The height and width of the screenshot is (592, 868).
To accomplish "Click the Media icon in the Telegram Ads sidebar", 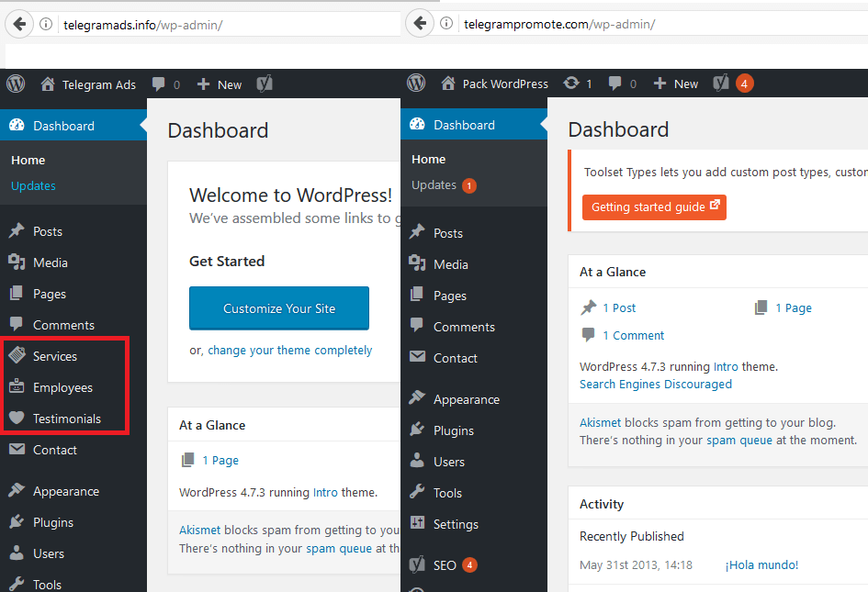I will pyautogui.click(x=17, y=262).
